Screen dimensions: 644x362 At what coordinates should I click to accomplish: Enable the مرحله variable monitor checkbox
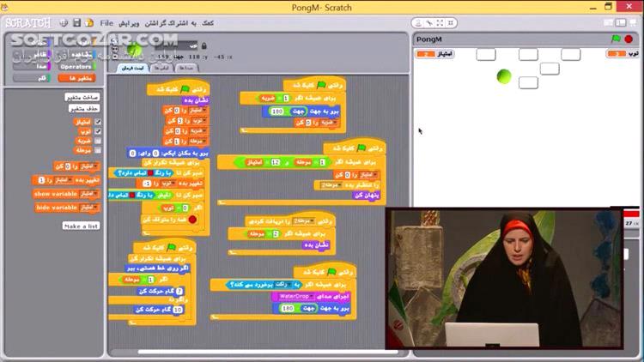click(x=98, y=151)
